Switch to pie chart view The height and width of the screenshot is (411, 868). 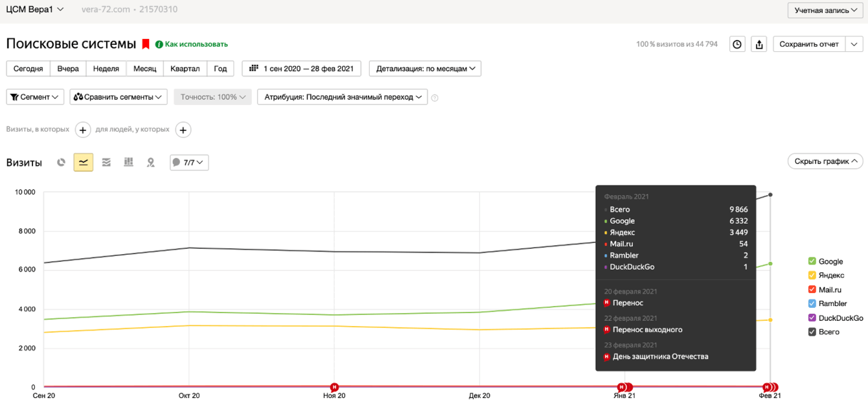coord(61,162)
